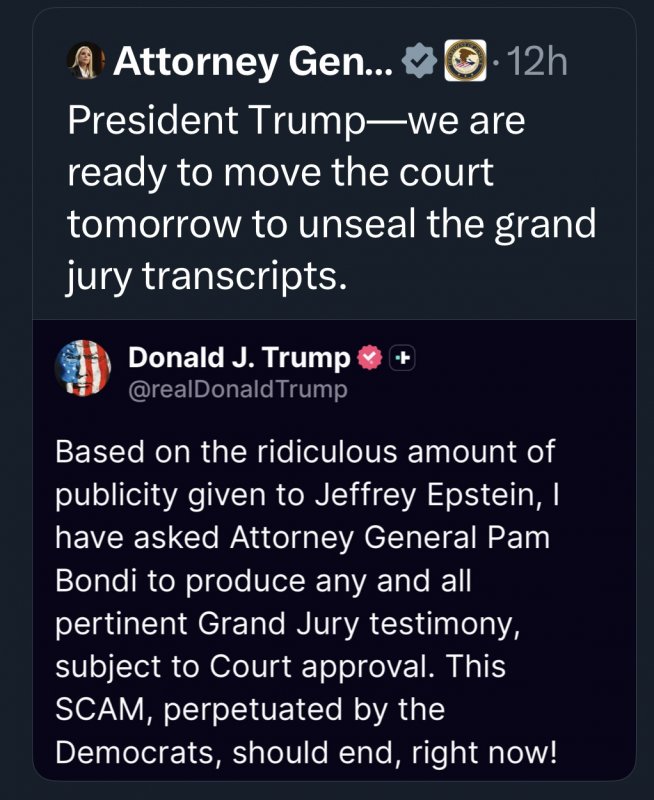The width and height of the screenshot is (654, 800).
Task: Click the Department of Justice seal badge
Action: [x=462, y=62]
